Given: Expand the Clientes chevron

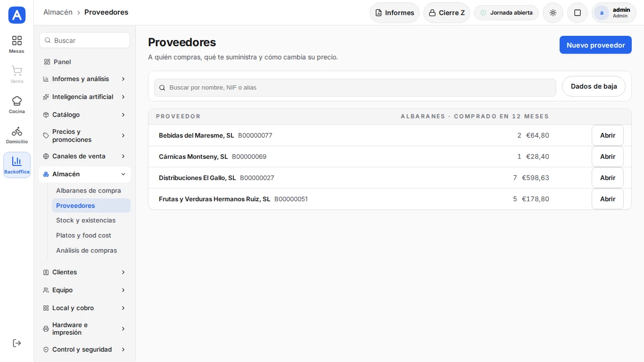Looking at the screenshot, I should click(x=123, y=272).
